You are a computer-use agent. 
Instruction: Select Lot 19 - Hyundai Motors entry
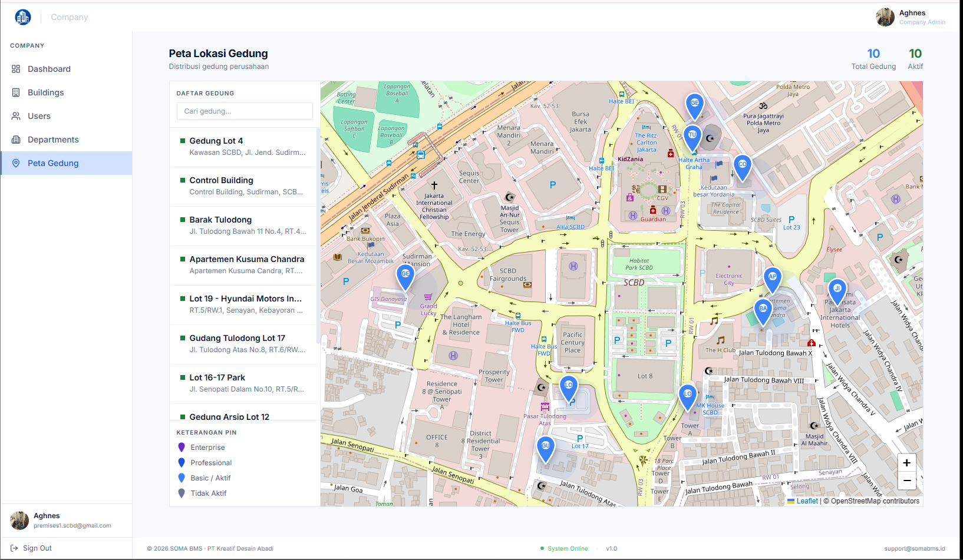243,305
